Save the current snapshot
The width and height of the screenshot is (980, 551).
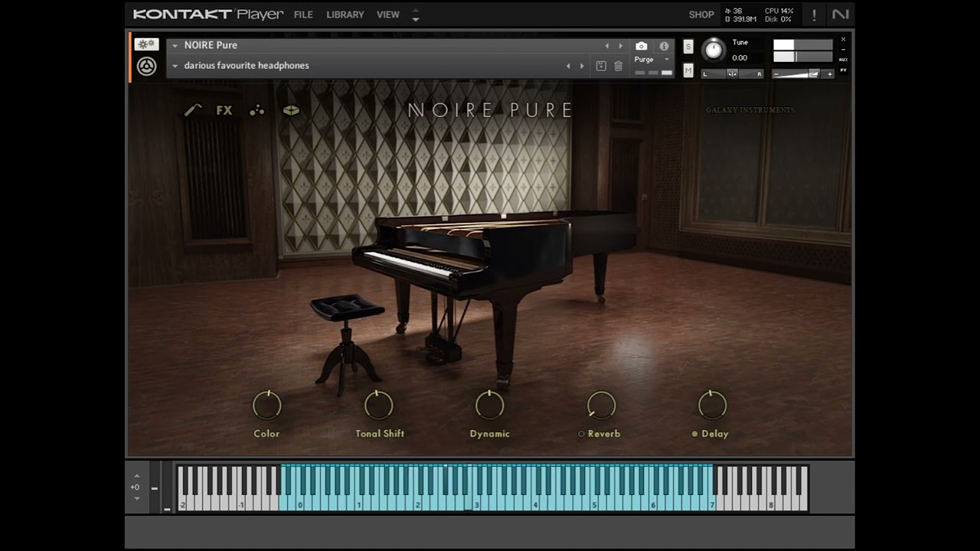[x=601, y=66]
